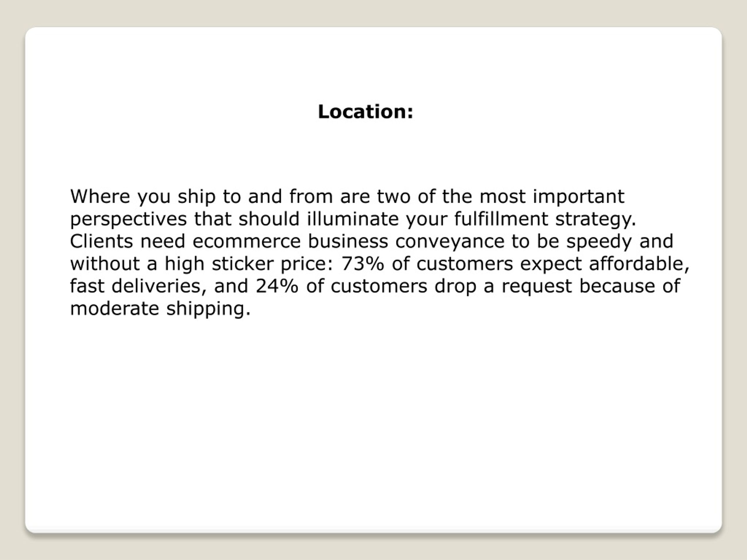Click the word 'perspectives' in second line
747x560 pixels.
tap(128, 219)
